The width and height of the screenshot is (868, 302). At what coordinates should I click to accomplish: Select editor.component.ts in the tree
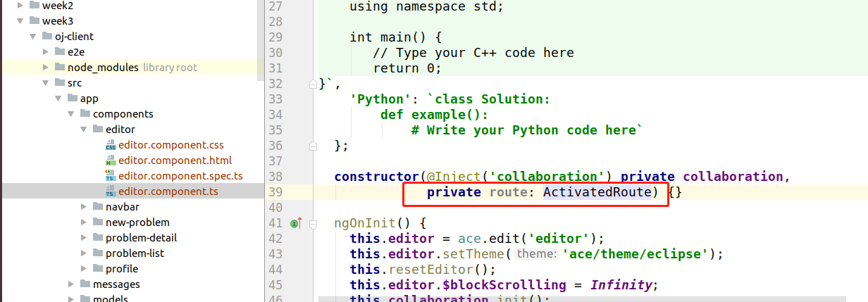[x=168, y=191]
